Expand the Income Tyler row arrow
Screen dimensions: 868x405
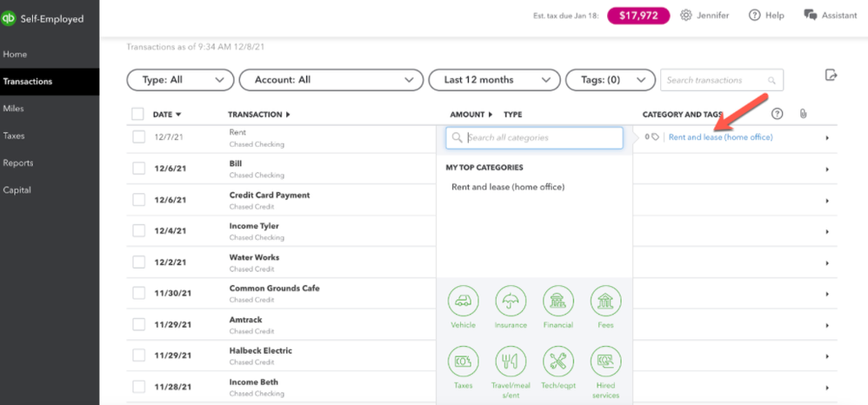click(x=826, y=232)
